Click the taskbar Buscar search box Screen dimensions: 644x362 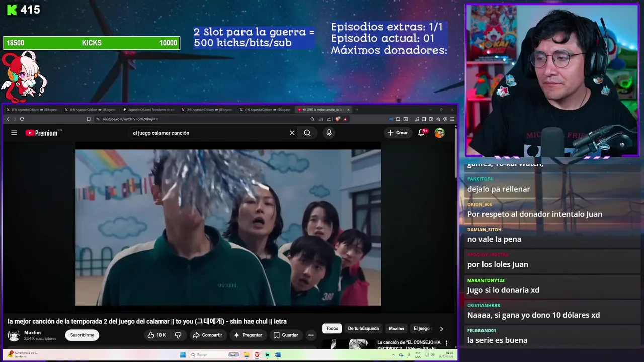pos(216,355)
